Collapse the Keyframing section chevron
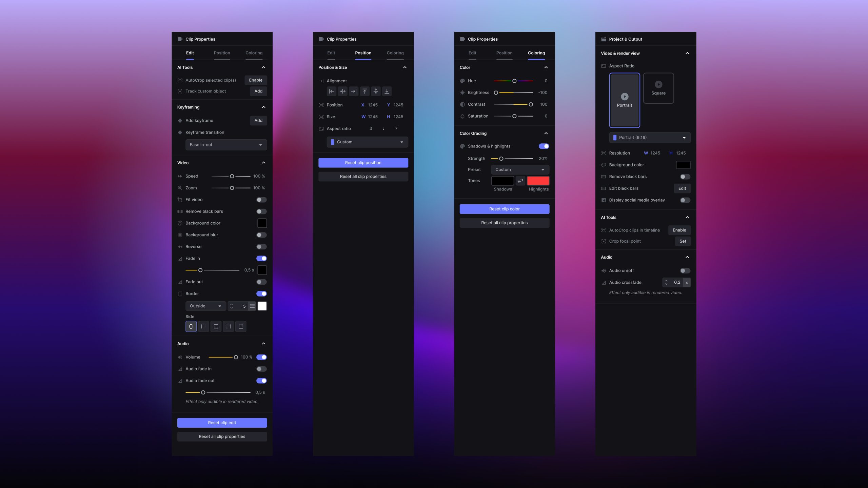The height and width of the screenshot is (488, 868). coord(263,107)
